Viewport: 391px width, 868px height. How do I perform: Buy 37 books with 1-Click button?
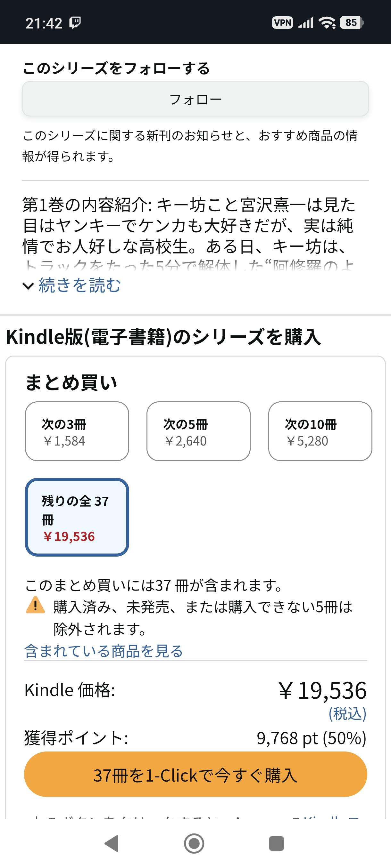tap(195, 775)
